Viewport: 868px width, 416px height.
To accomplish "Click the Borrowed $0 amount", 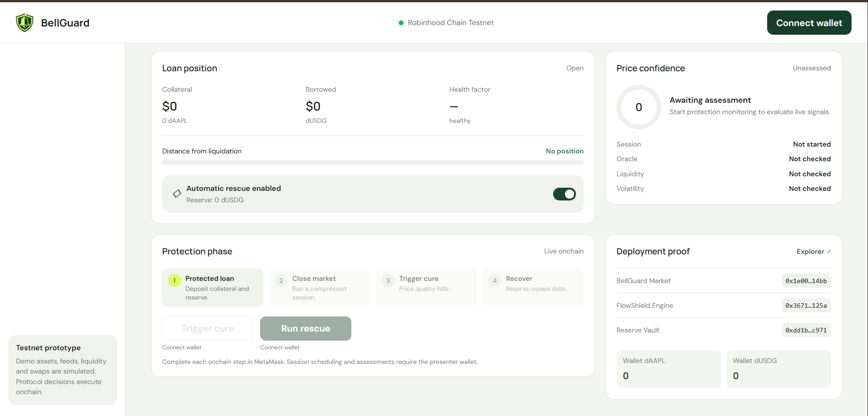I will pos(313,106).
